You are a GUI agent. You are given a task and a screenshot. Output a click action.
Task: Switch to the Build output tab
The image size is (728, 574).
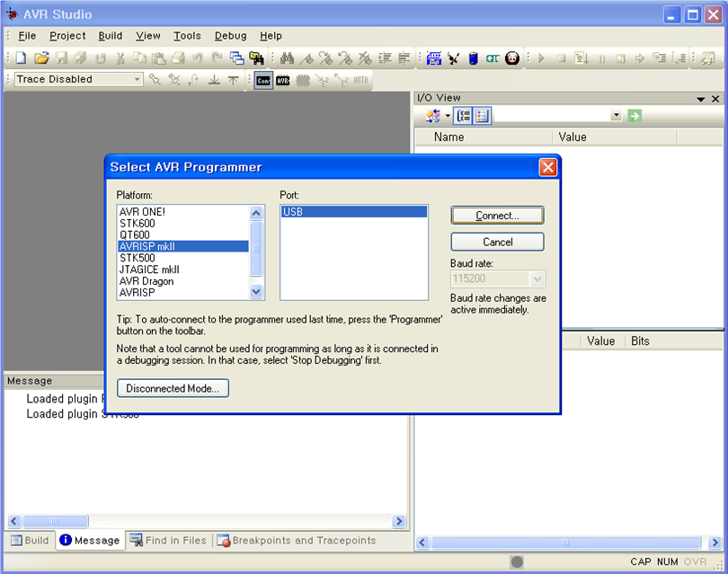(30, 540)
